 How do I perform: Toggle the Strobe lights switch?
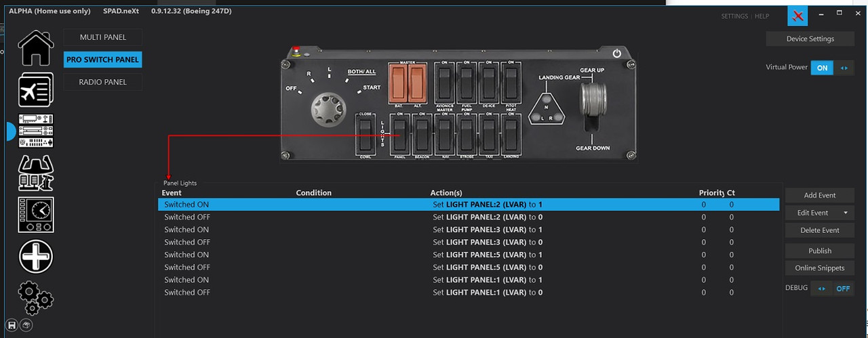click(x=466, y=134)
